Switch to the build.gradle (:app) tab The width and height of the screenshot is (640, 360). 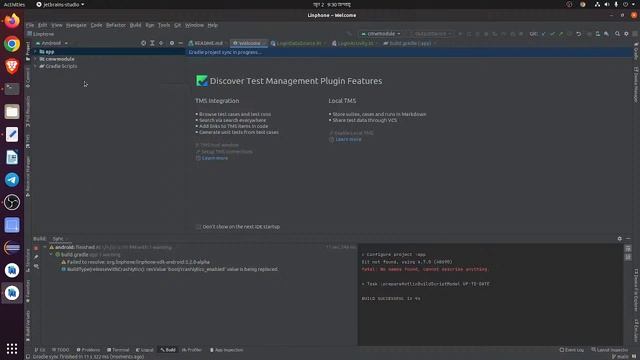click(410, 43)
